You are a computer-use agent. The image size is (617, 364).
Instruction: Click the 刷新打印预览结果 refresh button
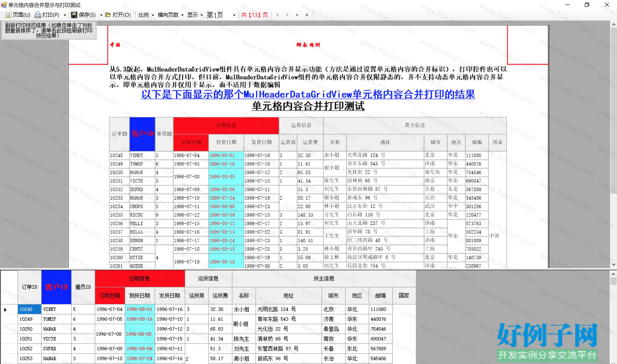(x=49, y=30)
